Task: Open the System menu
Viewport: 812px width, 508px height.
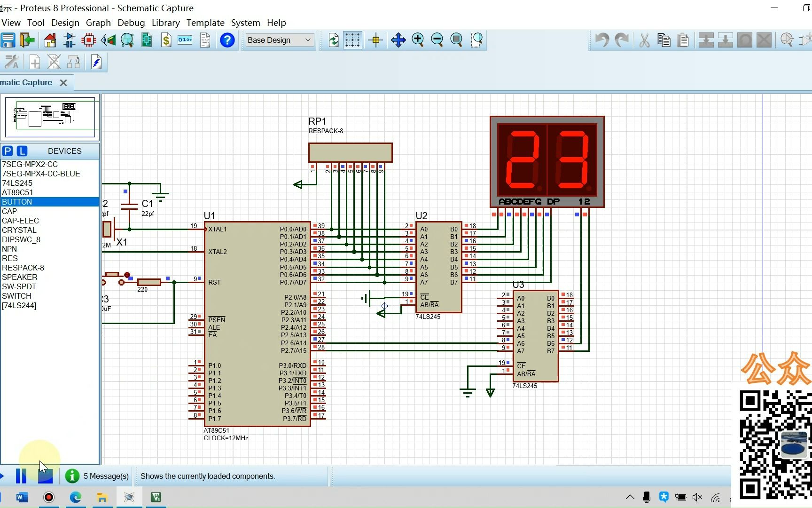Action: click(245, 23)
